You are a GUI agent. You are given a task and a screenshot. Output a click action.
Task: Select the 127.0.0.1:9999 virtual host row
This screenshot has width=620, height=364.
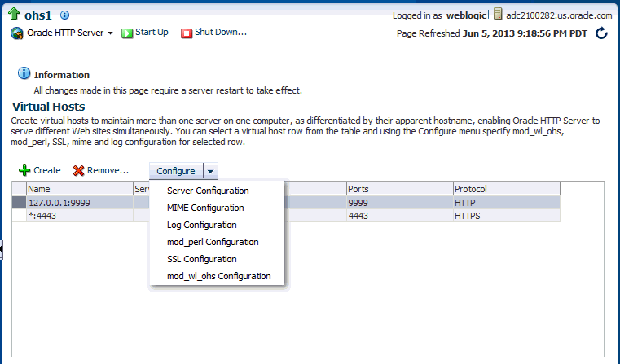286,203
